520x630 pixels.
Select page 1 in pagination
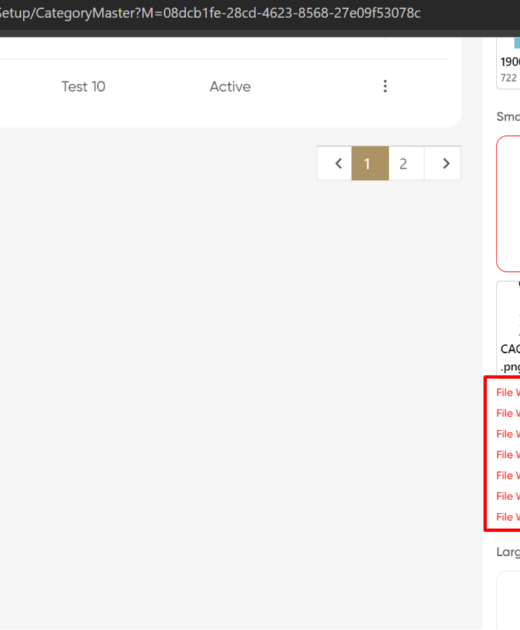(x=370, y=164)
